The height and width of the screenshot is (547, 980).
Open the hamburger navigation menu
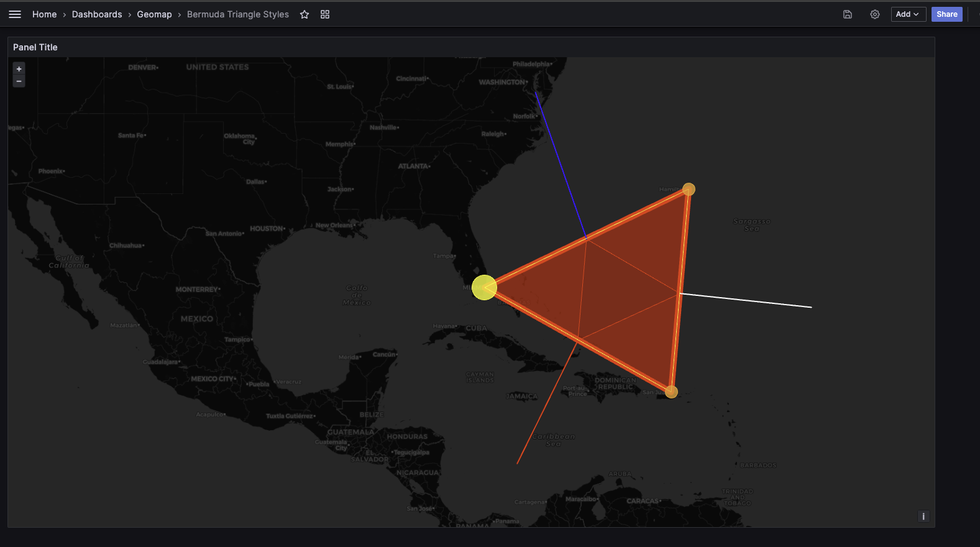[15, 14]
